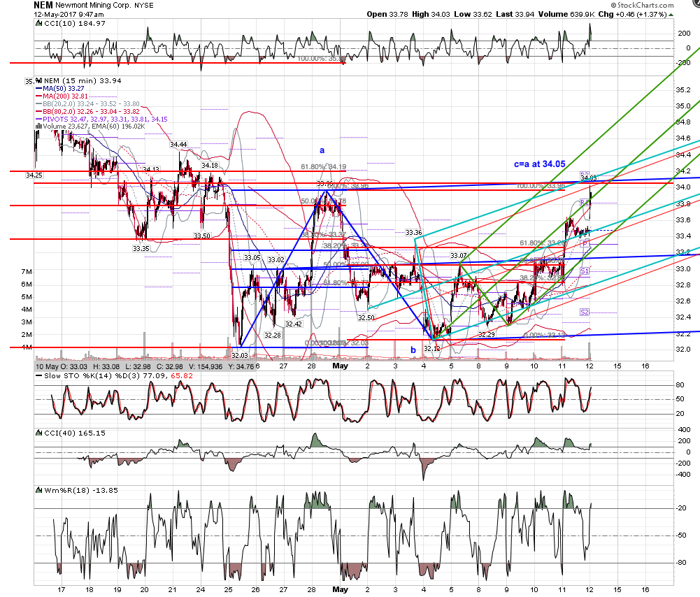Click the 10 May O: 33.03 data readout bar

click(145, 367)
